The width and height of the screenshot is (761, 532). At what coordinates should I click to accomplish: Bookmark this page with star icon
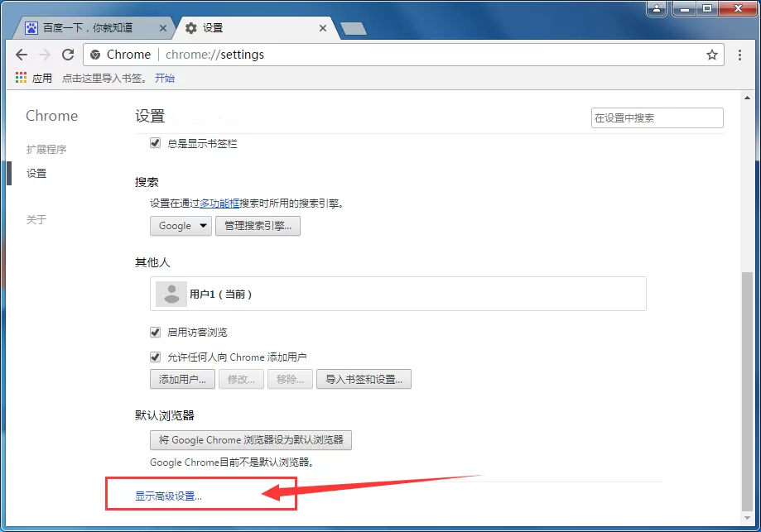click(x=711, y=55)
